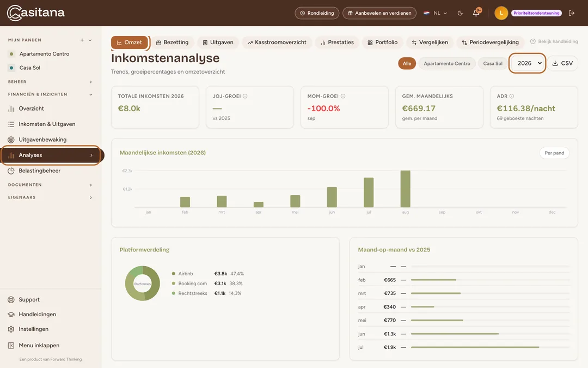Click the Menu inklappen panel icon
This screenshot has width=588, height=368.
click(11, 346)
